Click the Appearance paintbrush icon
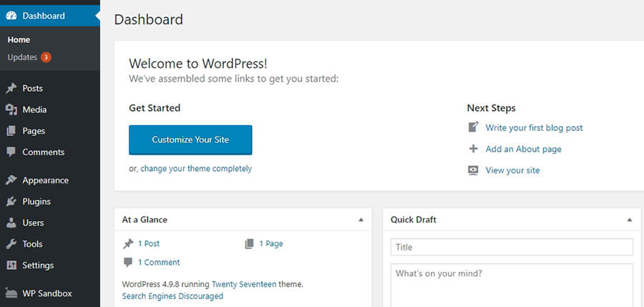 click(11, 180)
